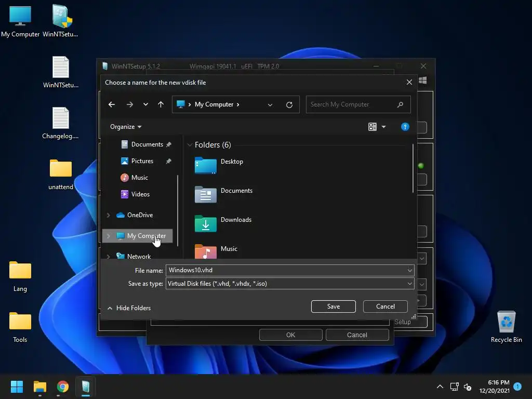Click the navigation pane scrollbar
Screen dimensions: 532x399
[x=178, y=210]
